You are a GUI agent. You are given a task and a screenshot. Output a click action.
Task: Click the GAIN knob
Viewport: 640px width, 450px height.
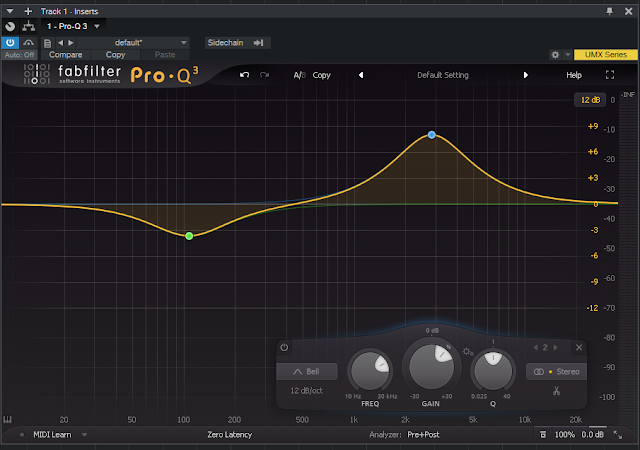click(x=431, y=366)
